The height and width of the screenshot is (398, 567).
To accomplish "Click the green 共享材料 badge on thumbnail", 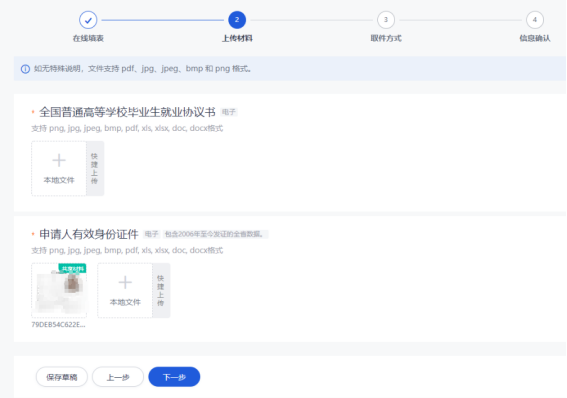I will (73, 269).
